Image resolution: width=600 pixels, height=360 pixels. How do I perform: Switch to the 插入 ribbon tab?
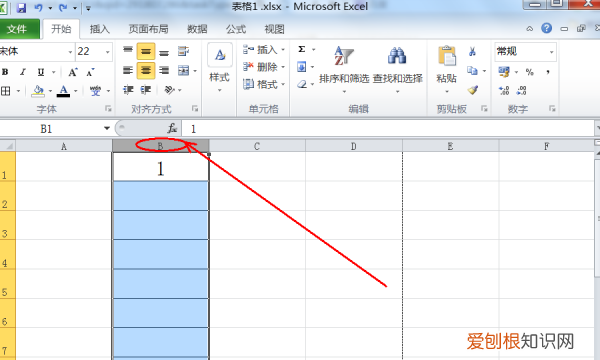(x=99, y=29)
